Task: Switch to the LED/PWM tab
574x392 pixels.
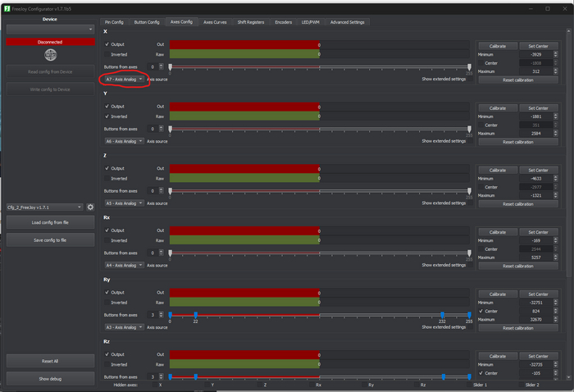Action: (311, 22)
